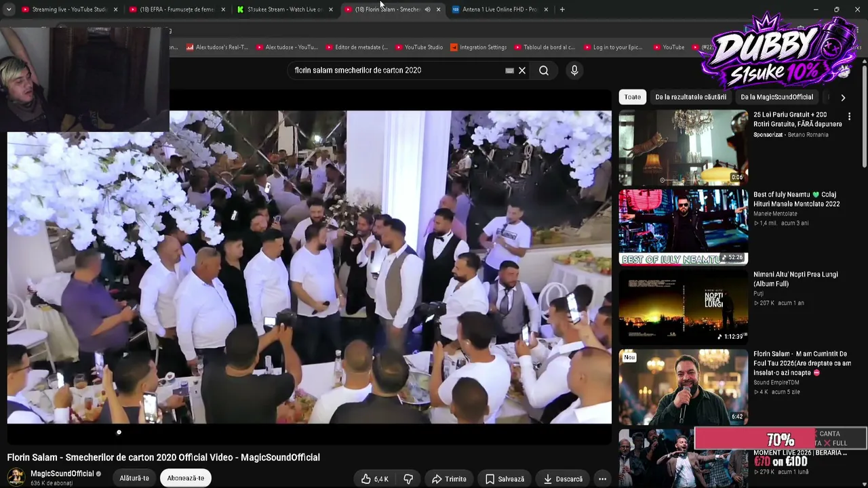Open Log in to your Epic bookmark
The width and height of the screenshot is (868, 488).
pyautogui.click(x=612, y=47)
